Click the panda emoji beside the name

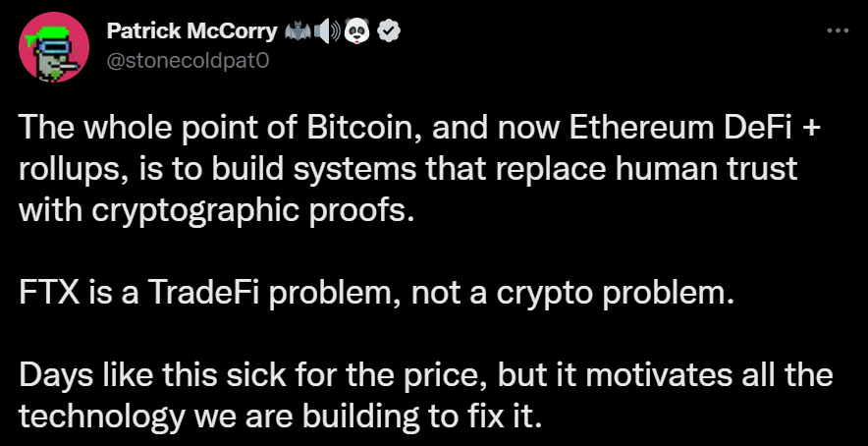[x=357, y=32]
